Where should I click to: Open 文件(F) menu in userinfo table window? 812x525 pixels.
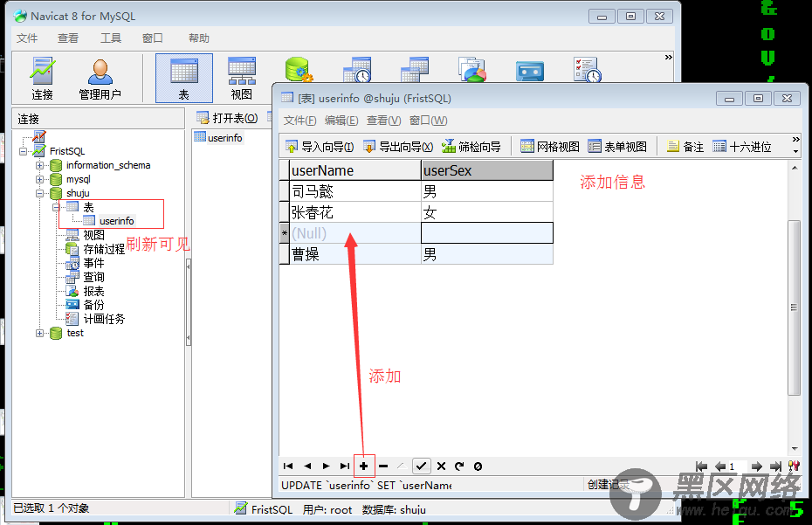pyautogui.click(x=299, y=121)
